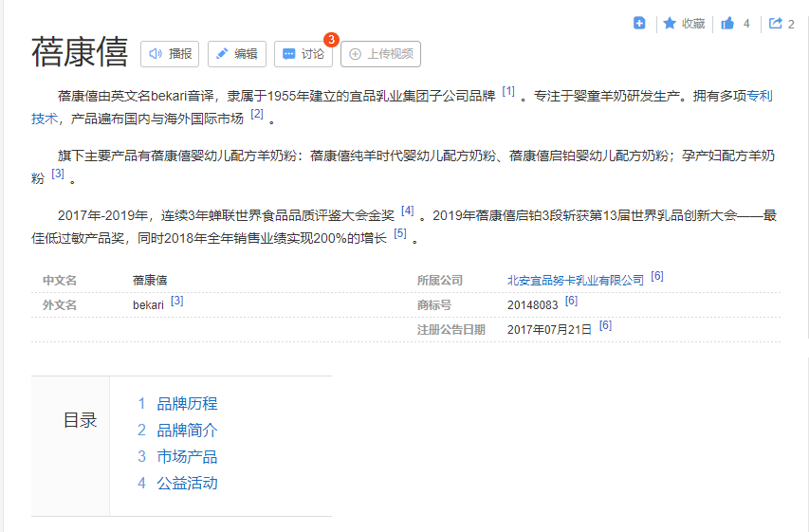Click reference [4] after 评鉴大会金奖
The image size is (809, 532).
[x=408, y=211]
